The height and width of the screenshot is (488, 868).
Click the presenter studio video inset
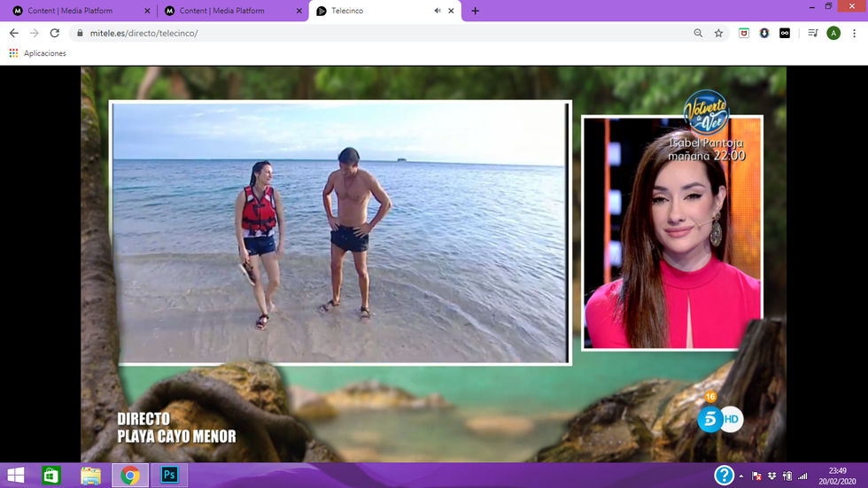point(672,233)
